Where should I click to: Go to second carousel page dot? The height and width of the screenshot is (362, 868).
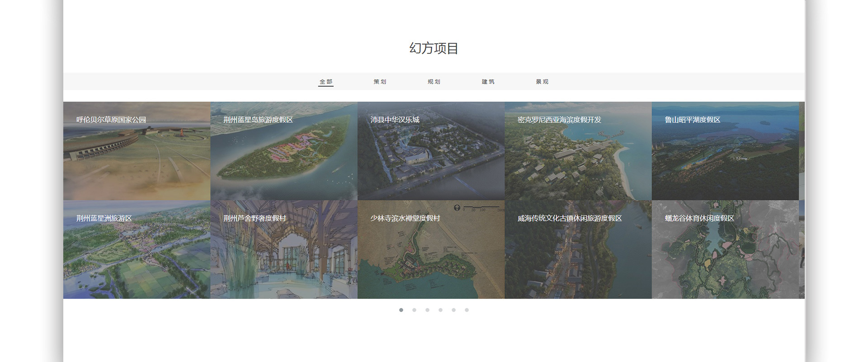click(414, 310)
